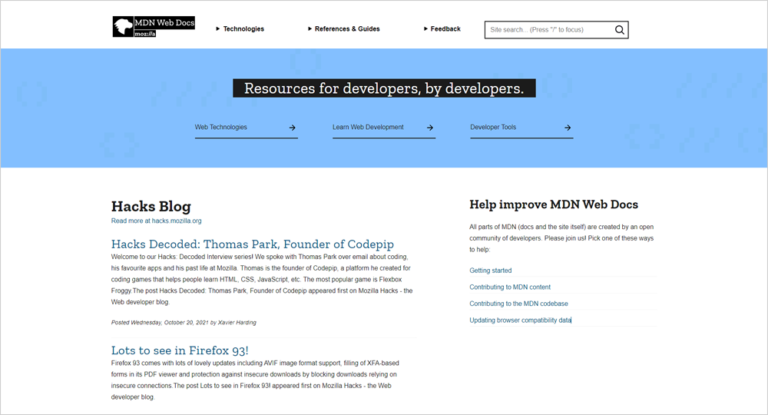
Task: Open the Hacks Decoded: Thomas Park article
Action: 252,244
